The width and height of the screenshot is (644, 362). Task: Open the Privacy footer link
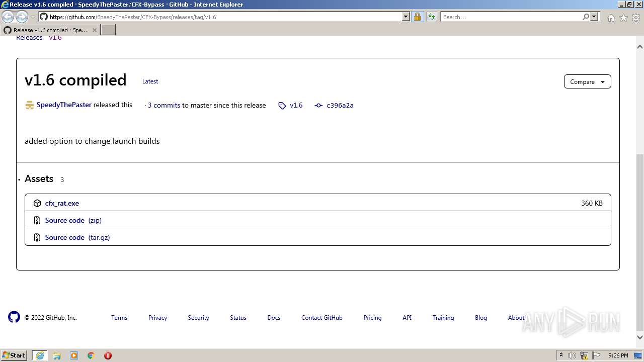click(157, 318)
